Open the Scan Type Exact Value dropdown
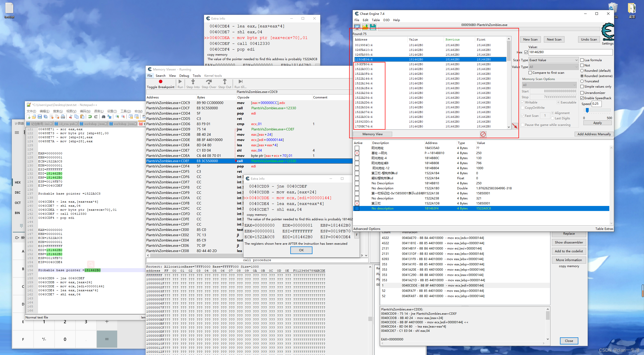The width and height of the screenshot is (644, 355). pos(553,60)
